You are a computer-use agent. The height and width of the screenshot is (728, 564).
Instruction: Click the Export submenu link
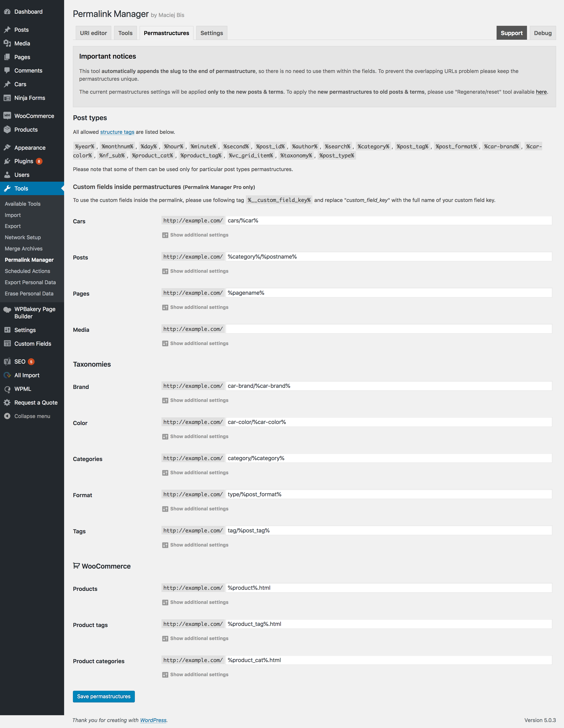[x=13, y=226]
